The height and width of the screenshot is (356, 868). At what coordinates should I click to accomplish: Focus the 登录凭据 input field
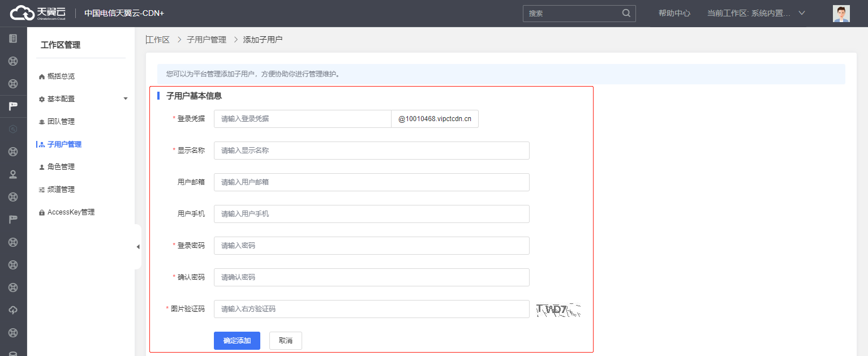303,119
